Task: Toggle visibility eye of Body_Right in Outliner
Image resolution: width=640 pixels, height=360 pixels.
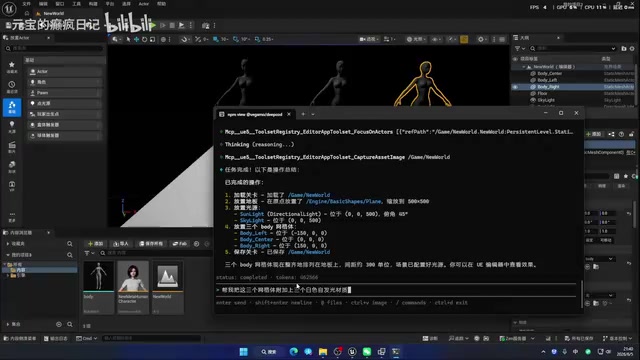Action: tap(515, 87)
